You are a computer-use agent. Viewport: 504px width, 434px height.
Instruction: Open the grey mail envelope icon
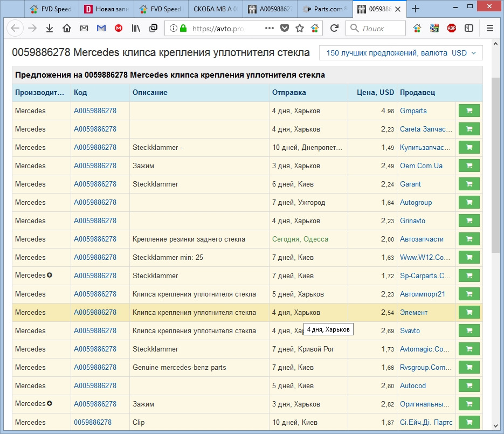(84, 28)
